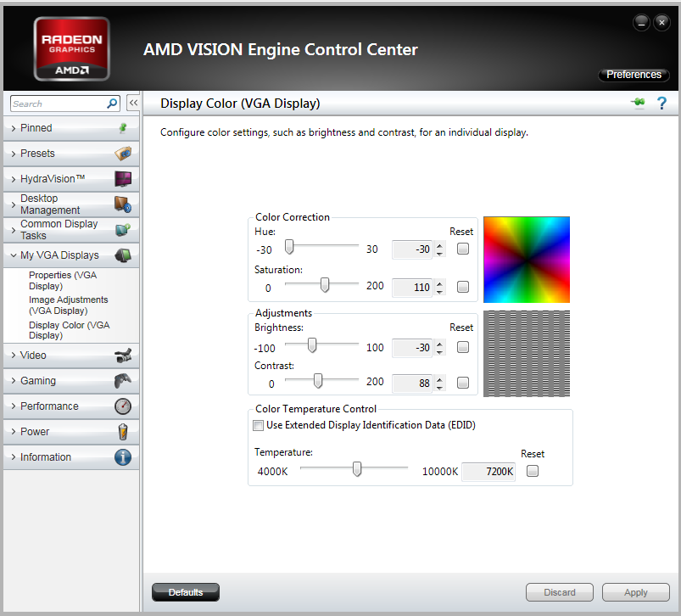Expand Desktop Management section

14,204
